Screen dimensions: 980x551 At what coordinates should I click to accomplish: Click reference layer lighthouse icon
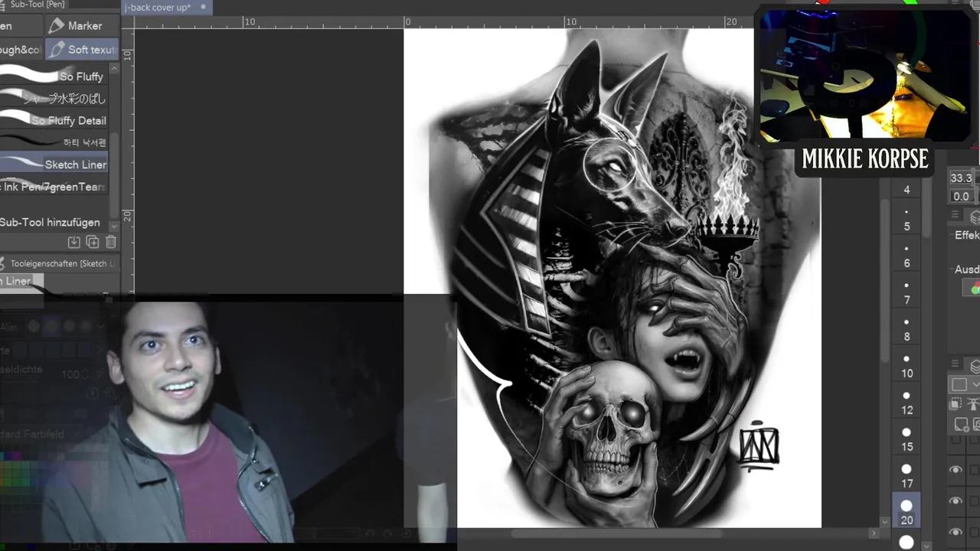[975, 403]
